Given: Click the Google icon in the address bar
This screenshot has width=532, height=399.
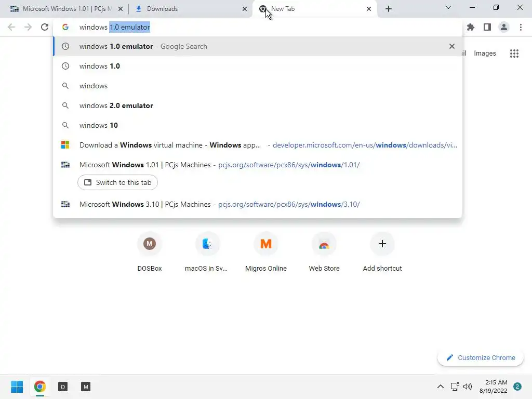Looking at the screenshot, I should [x=65, y=27].
